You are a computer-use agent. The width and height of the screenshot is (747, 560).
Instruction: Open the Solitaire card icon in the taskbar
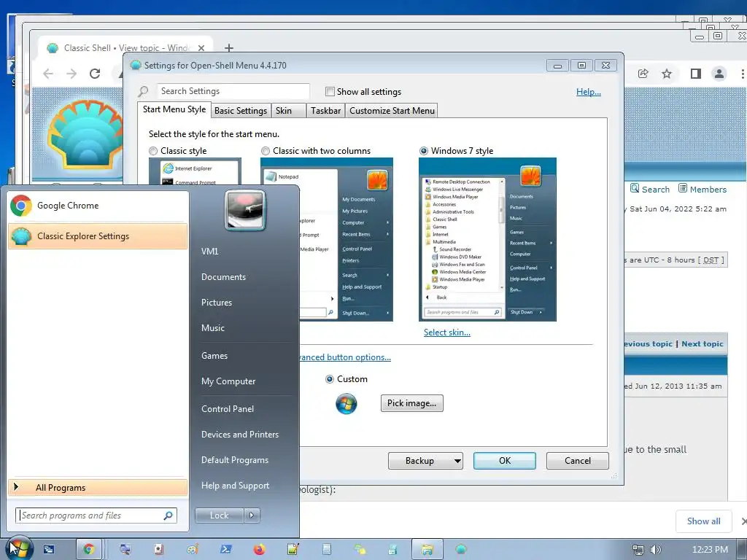point(158,550)
